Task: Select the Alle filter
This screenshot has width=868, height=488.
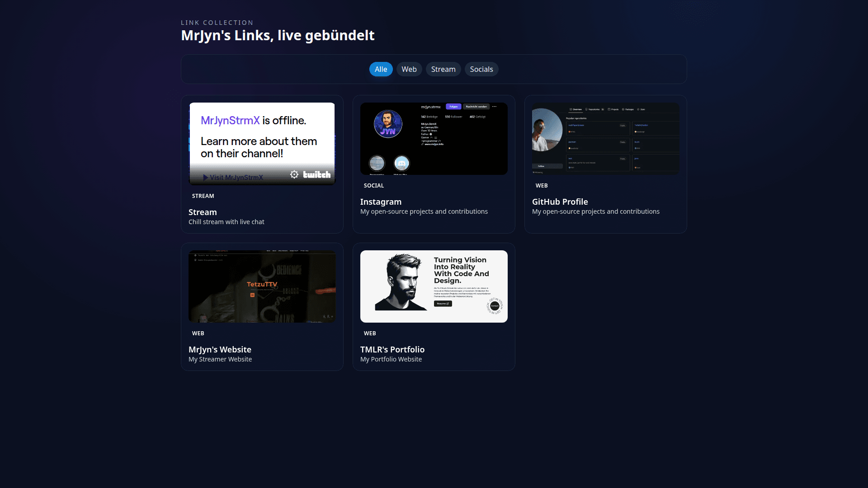Action: click(x=381, y=69)
